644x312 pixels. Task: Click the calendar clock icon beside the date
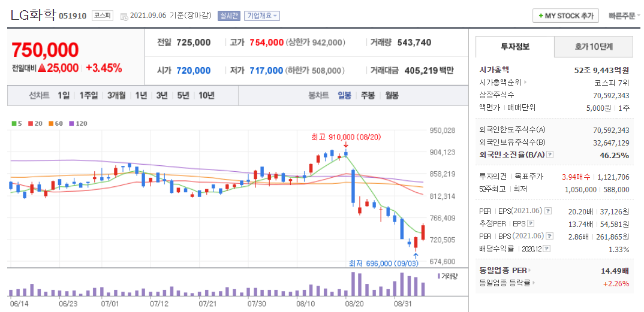(124, 16)
